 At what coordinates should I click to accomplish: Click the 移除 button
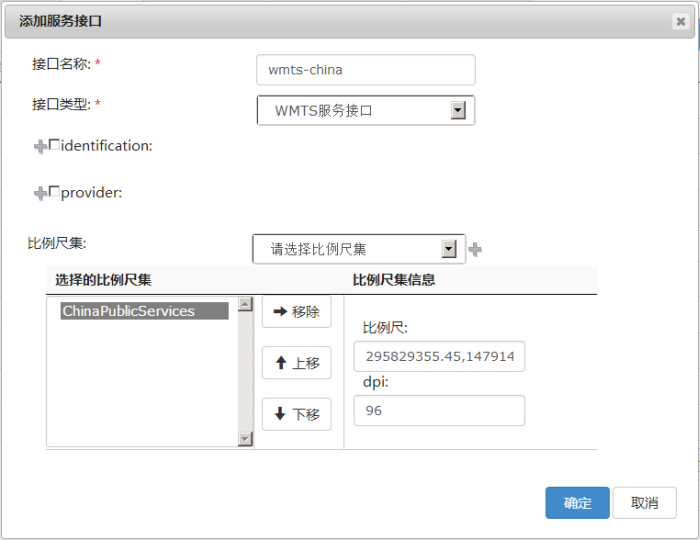[x=296, y=312]
